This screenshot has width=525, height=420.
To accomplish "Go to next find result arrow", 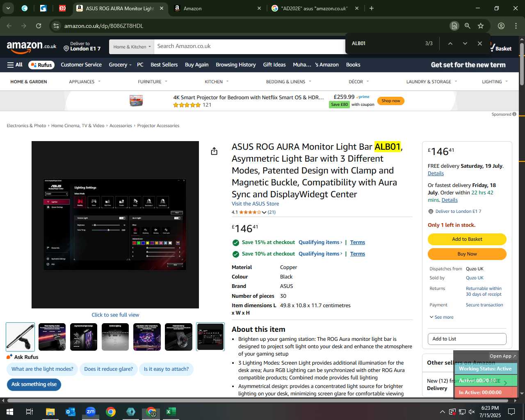I will point(465,43).
